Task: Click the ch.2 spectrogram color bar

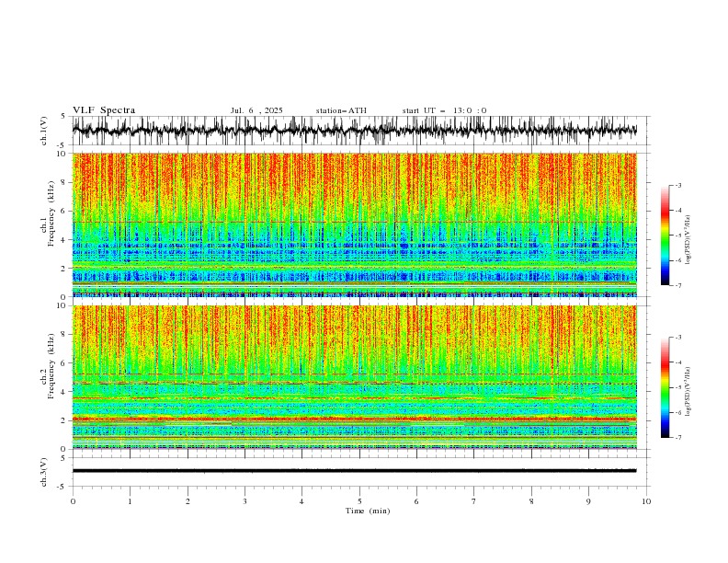Action: [665, 387]
